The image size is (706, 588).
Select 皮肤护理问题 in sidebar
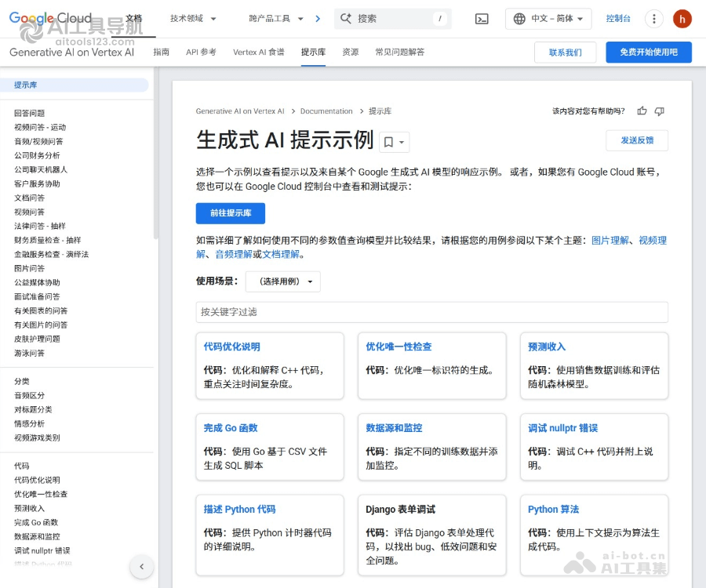(37, 339)
